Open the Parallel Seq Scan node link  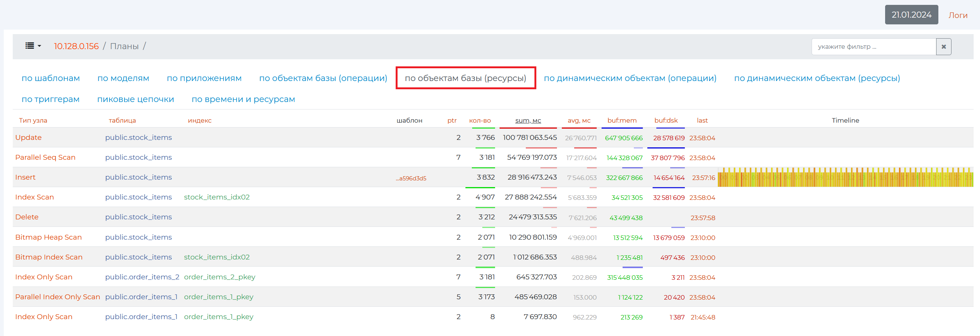(x=45, y=157)
